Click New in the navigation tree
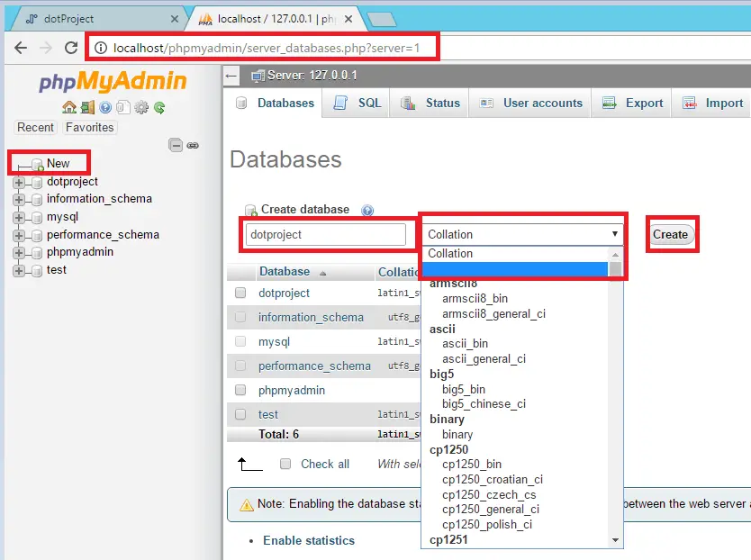The image size is (751, 560). (58, 163)
